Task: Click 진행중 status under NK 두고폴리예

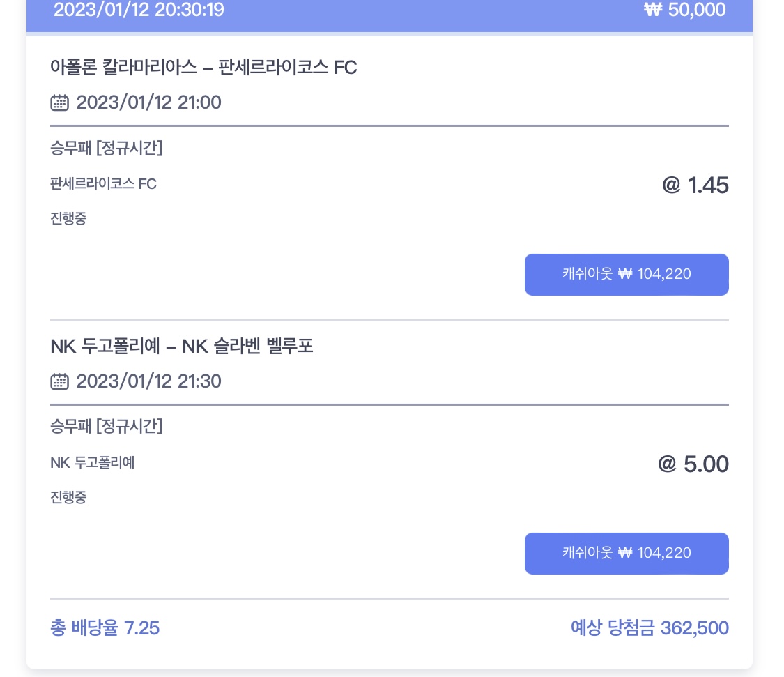Action: (68, 497)
